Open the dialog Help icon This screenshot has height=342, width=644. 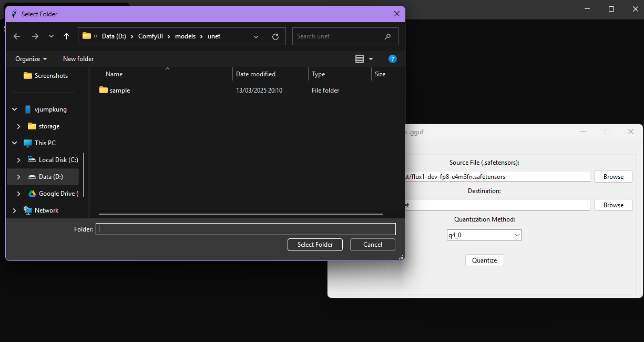pyautogui.click(x=392, y=59)
